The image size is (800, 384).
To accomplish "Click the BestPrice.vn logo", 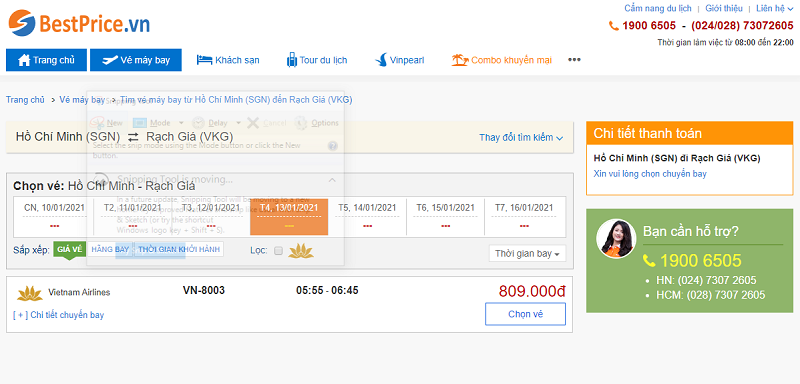I will pyautogui.click(x=79, y=23).
